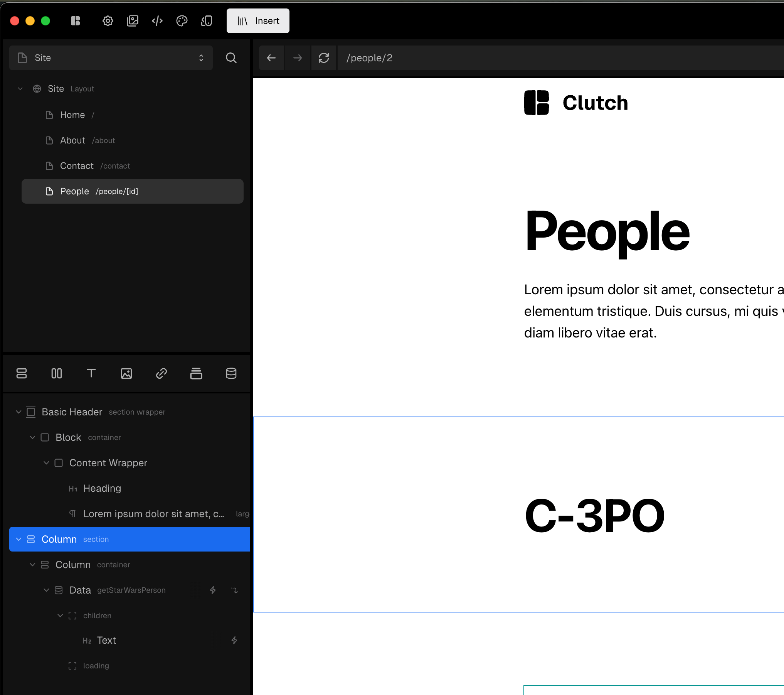Image resolution: width=784 pixels, height=695 pixels.
Task: Click the corner arrow icon on the Data row
Action: (234, 590)
